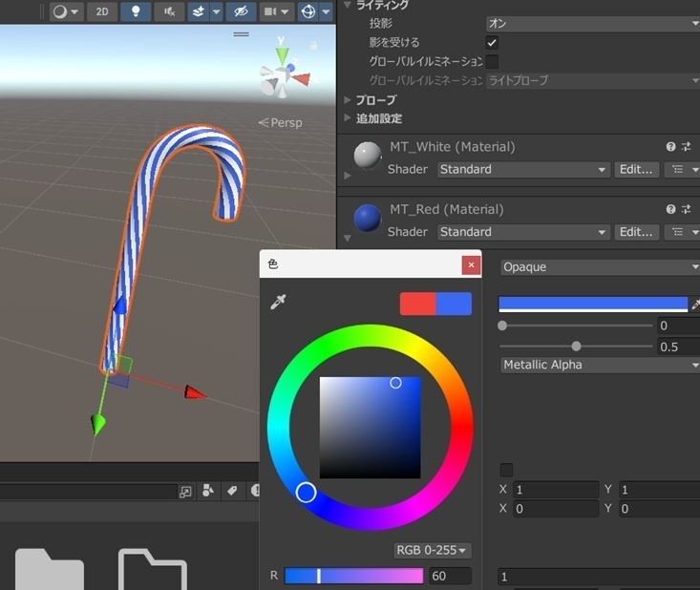Edit the Offset X field showing 0

(556, 509)
